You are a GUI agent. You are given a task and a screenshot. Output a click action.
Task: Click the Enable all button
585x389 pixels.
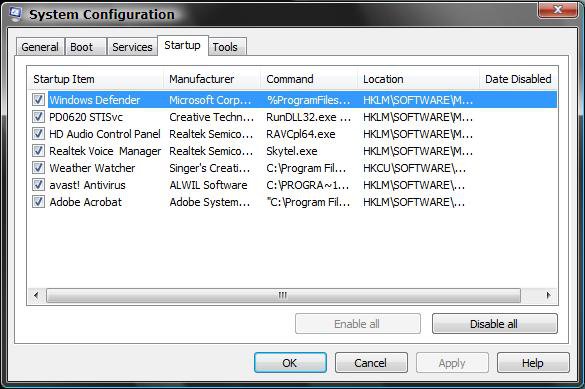pyautogui.click(x=357, y=324)
